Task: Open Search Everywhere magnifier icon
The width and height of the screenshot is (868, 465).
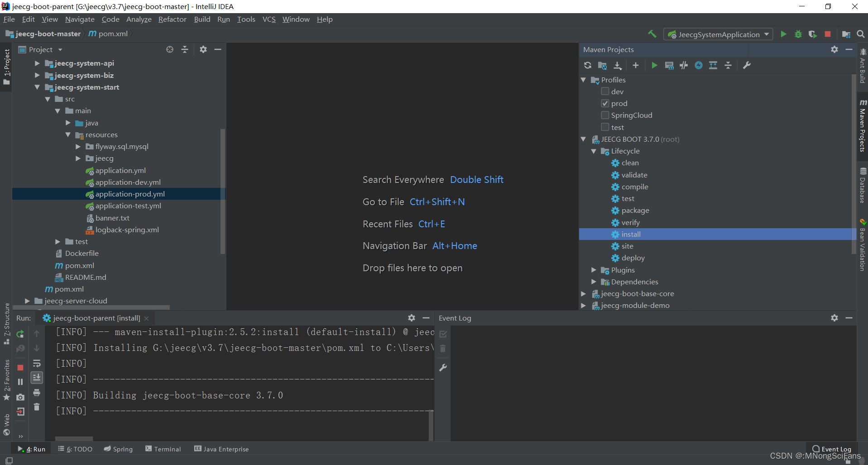Action: point(861,34)
